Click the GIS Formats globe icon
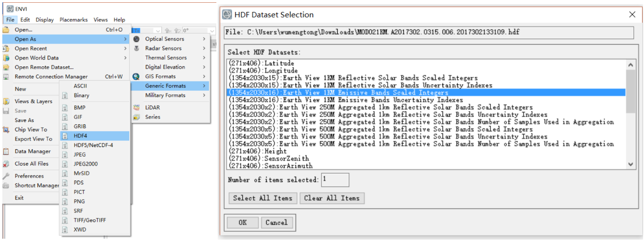The image size is (644, 241). pos(136,76)
